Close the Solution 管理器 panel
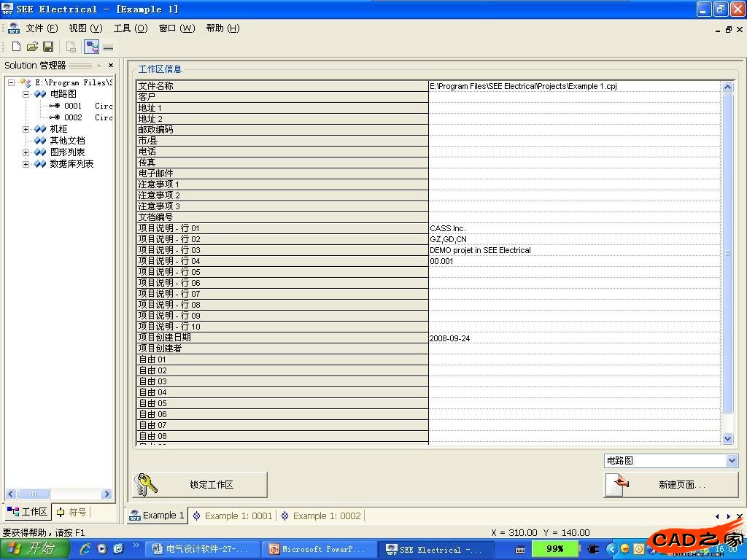The image size is (747, 560). click(110, 66)
